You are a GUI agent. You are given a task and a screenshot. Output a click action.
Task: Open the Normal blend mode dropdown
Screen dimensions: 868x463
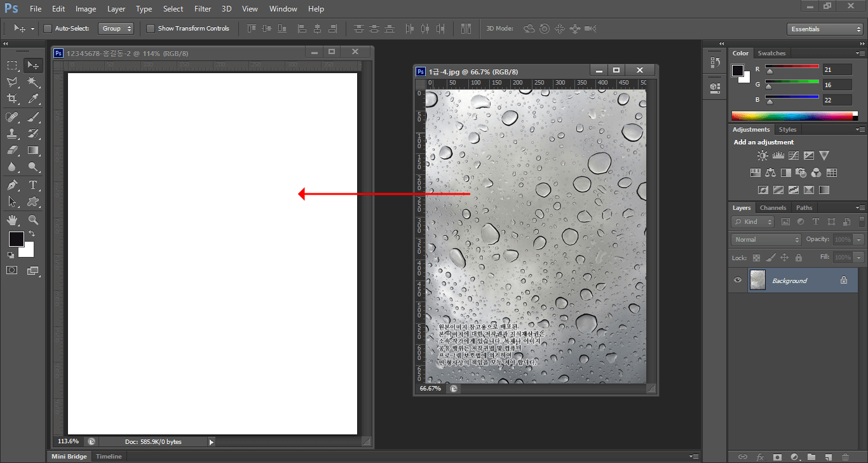766,239
